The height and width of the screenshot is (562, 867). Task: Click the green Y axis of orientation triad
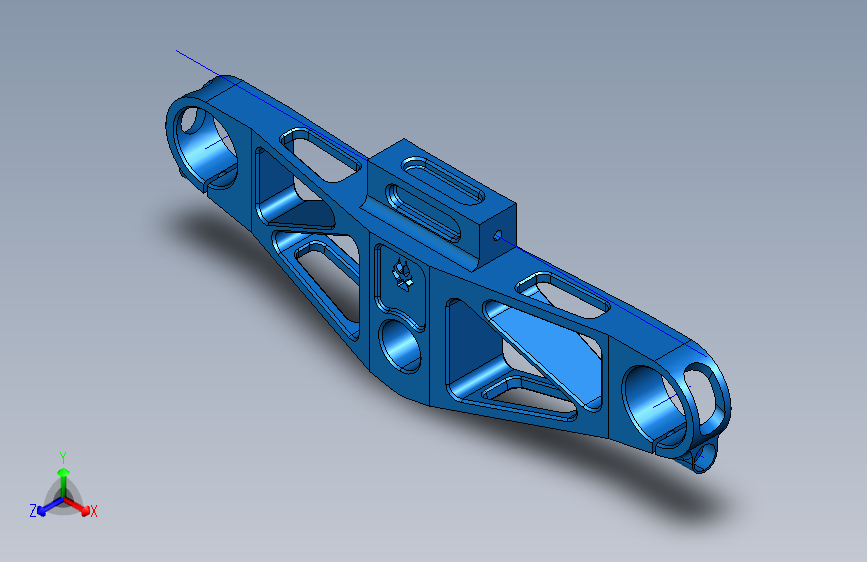click(64, 482)
